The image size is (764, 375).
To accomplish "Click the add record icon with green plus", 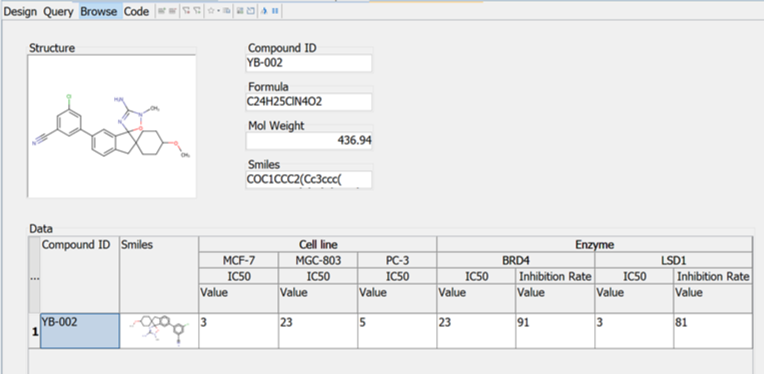I will [162, 11].
